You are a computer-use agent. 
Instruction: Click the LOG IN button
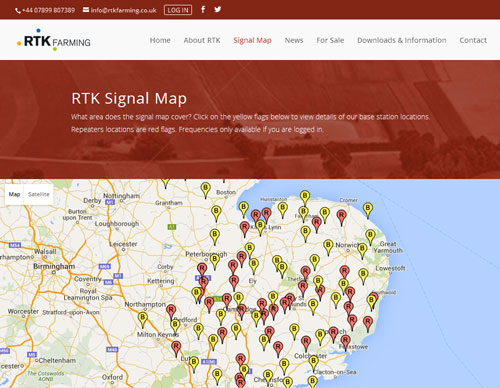[x=178, y=10]
